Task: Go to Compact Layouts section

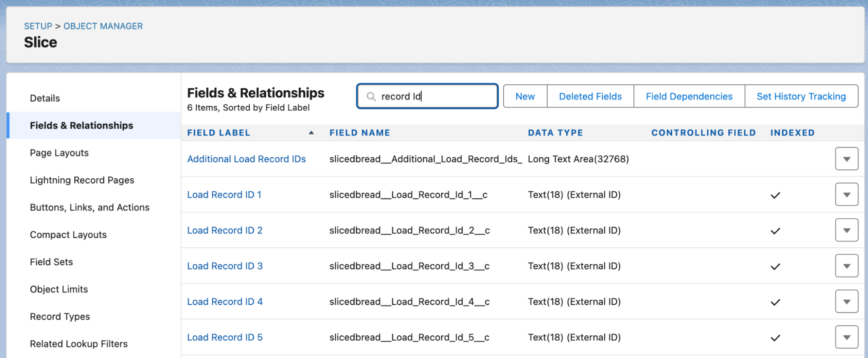Action: [x=68, y=235]
